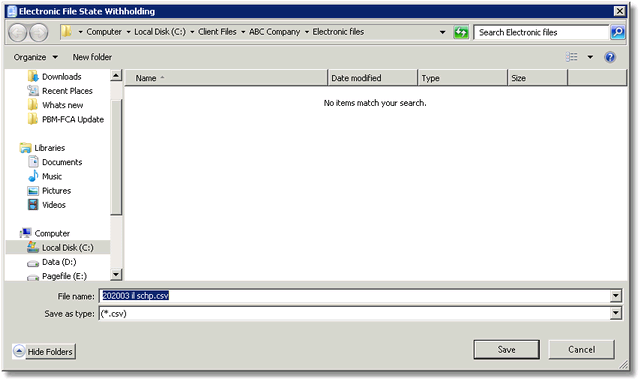Viewport: 641px width, 382px height.
Task: Select Computer in navigation pane
Action: click(x=52, y=233)
